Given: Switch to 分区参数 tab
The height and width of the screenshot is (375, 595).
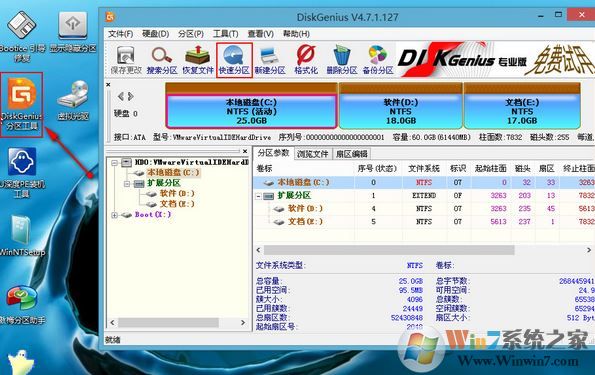Looking at the screenshot, I should pyautogui.click(x=273, y=153).
